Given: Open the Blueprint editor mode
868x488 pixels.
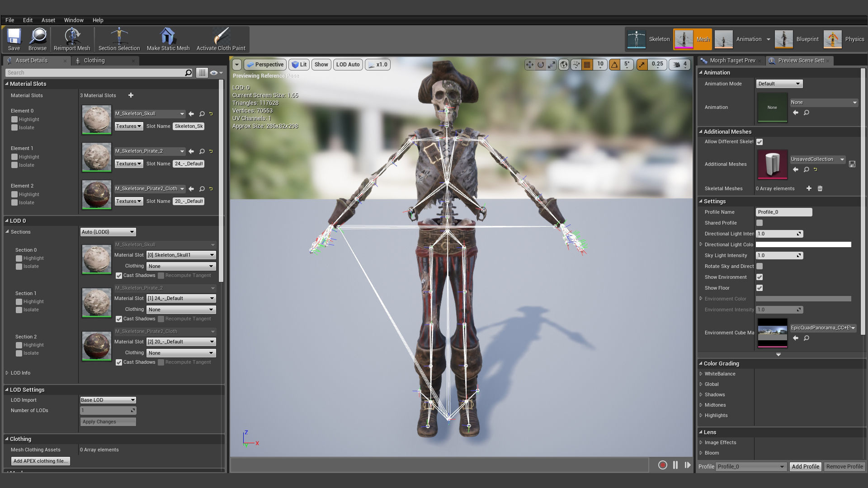Looking at the screenshot, I should click(797, 39).
